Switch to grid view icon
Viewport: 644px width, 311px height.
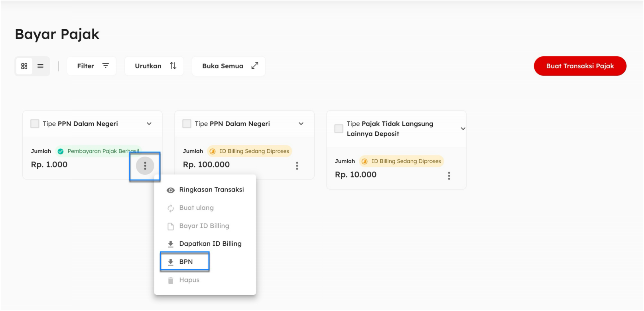(24, 66)
